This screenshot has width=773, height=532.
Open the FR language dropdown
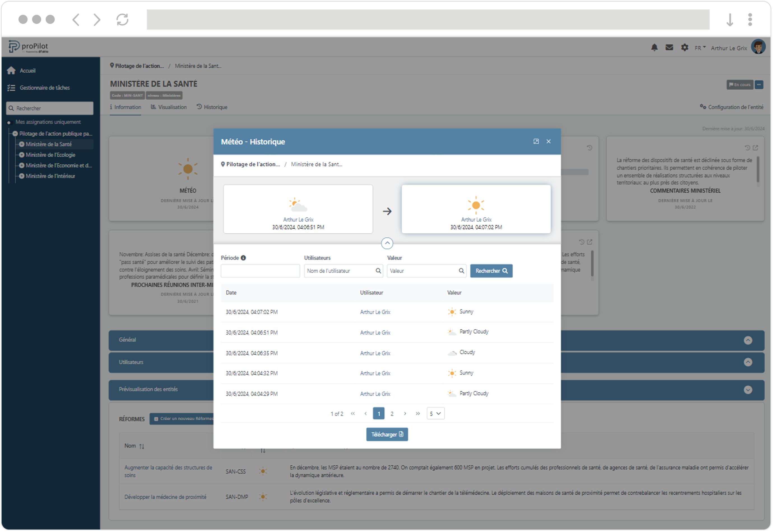pos(700,48)
